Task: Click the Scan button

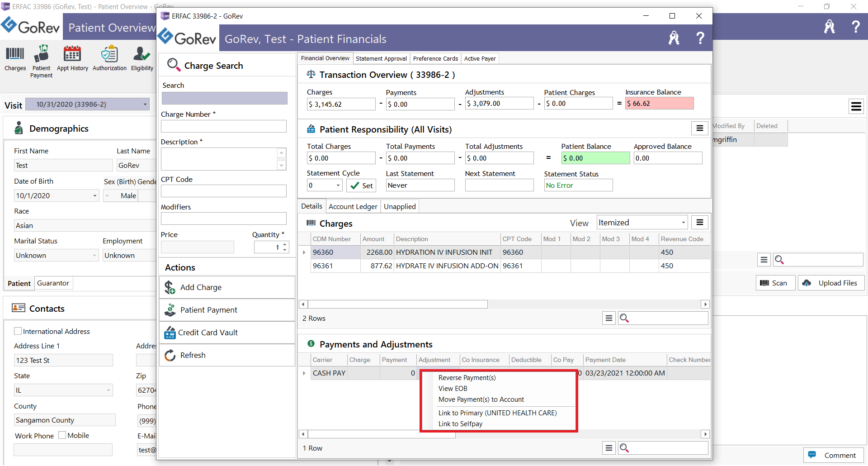Action: [x=775, y=283]
